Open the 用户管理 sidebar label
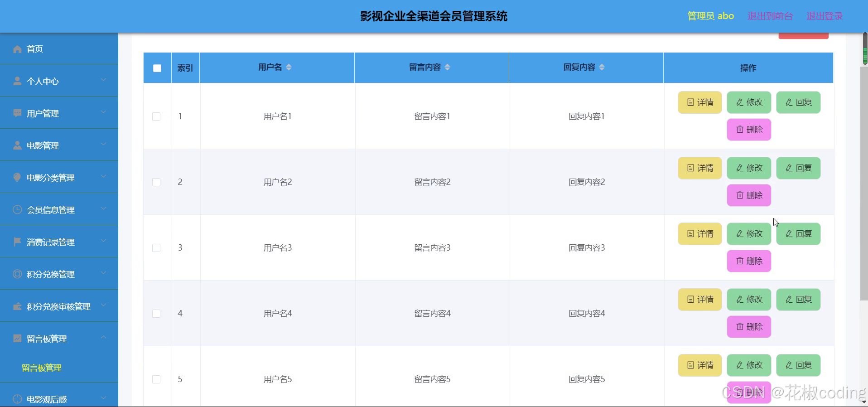 point(43,113)
